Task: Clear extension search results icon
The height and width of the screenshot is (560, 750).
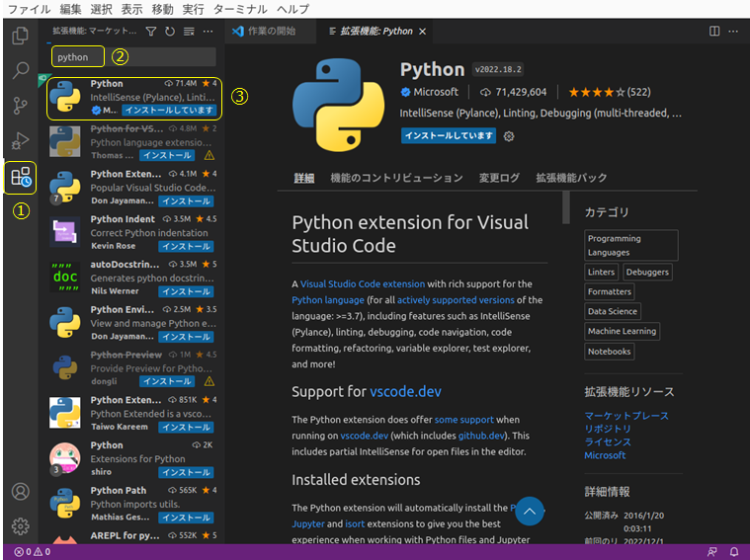Action: (x=188, y=32)
